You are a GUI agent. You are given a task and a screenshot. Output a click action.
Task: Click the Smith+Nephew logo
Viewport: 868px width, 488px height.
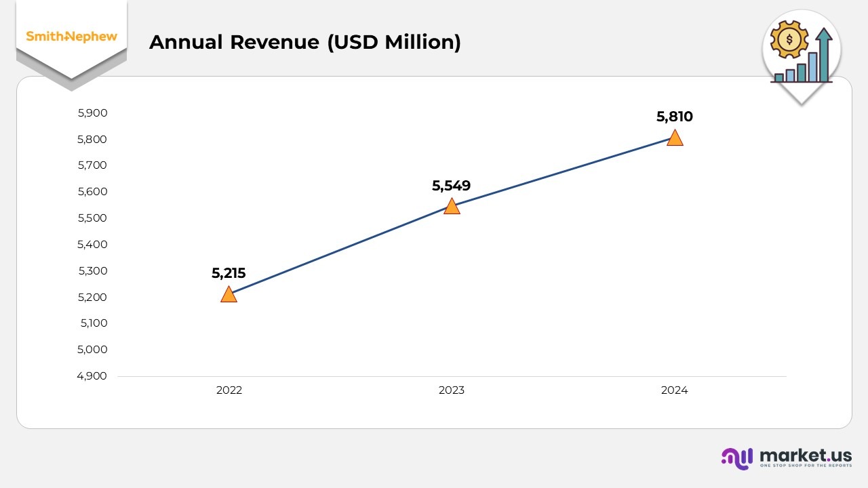tap(71, 37)
